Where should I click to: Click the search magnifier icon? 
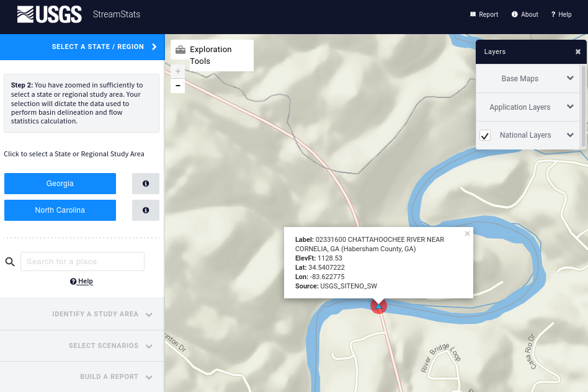click(x=10, y=262)
